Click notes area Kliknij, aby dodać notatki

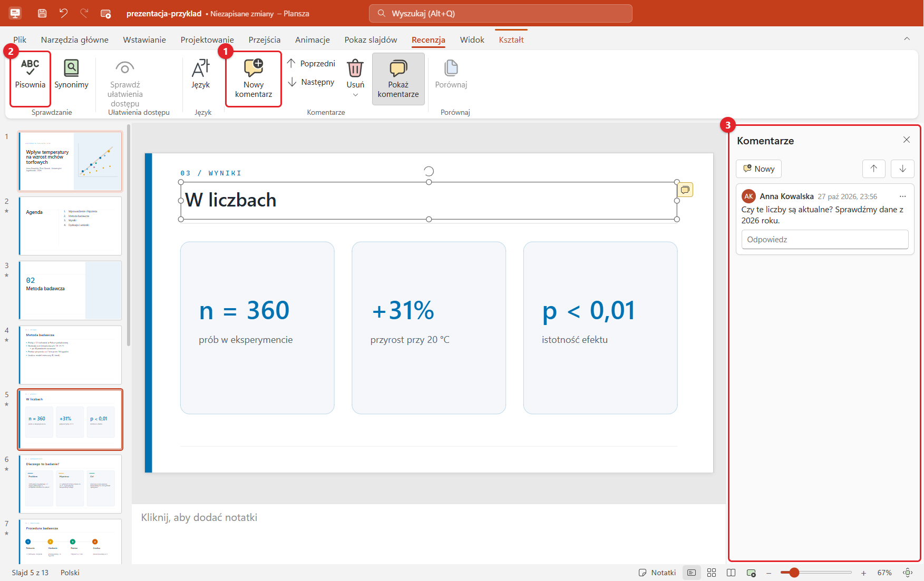click(x=199, y=517)
